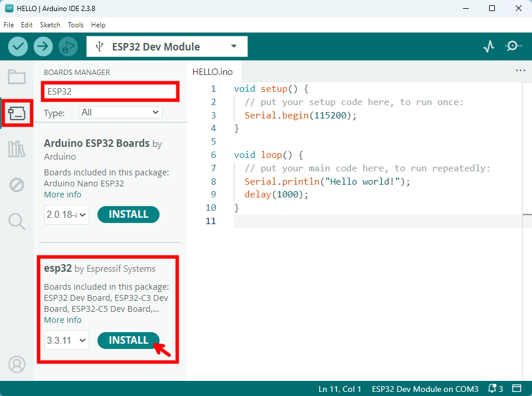Click the Upload arrow button
The width and height of the screenshot is (532, 396).
[43, 46]
